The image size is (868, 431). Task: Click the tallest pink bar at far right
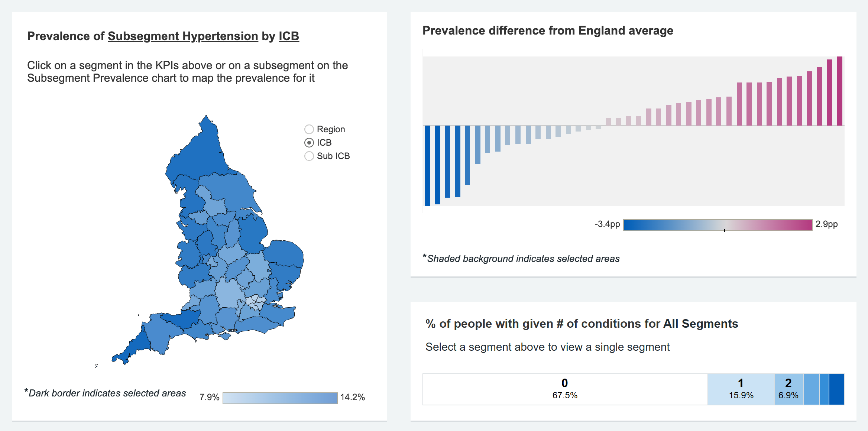click(x=839, y=91)
